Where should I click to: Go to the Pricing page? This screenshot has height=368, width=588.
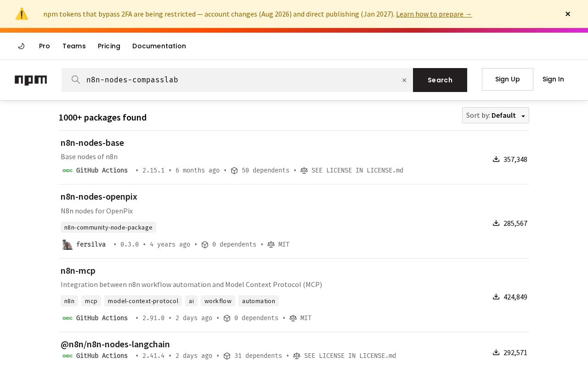point(109,46)
